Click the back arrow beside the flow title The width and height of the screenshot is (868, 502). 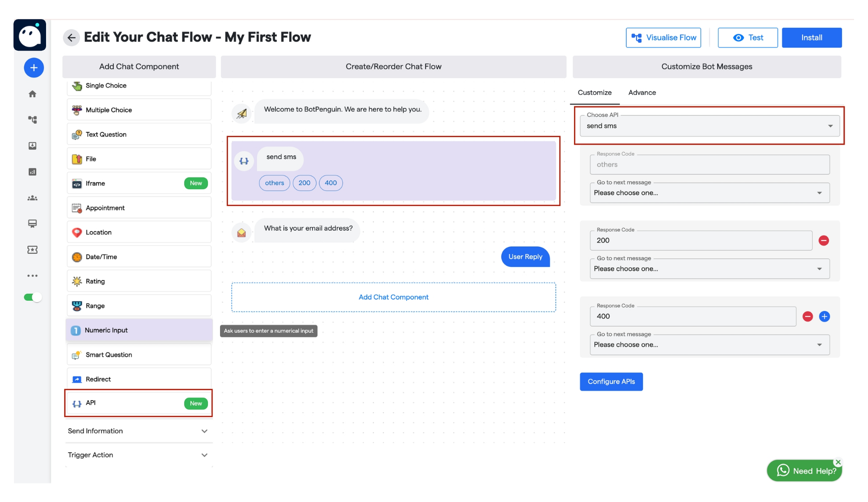tap(71, 37)
